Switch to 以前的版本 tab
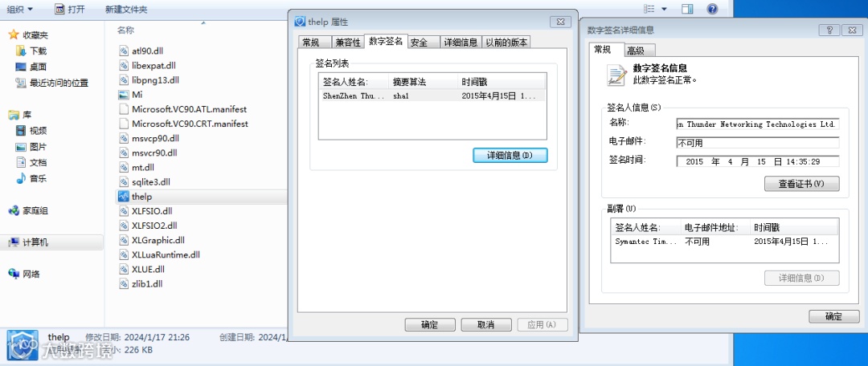The image size is (868, 366). pyautogui.click(x=506, y=43)
